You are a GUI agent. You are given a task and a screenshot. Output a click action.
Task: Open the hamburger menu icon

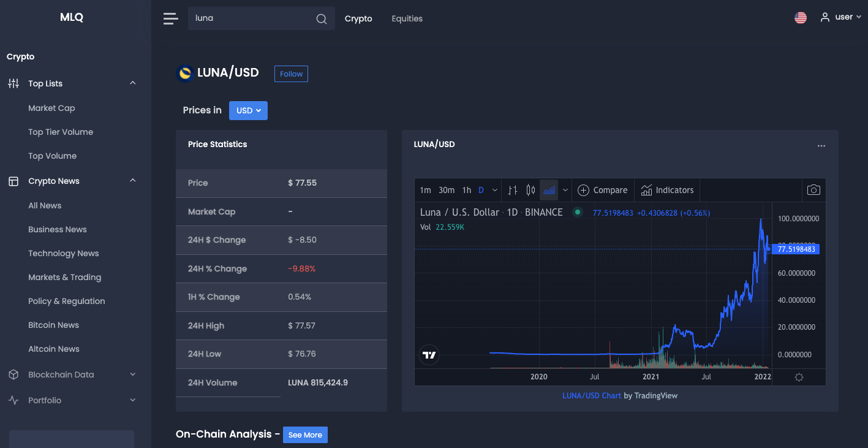coord(170,18)
